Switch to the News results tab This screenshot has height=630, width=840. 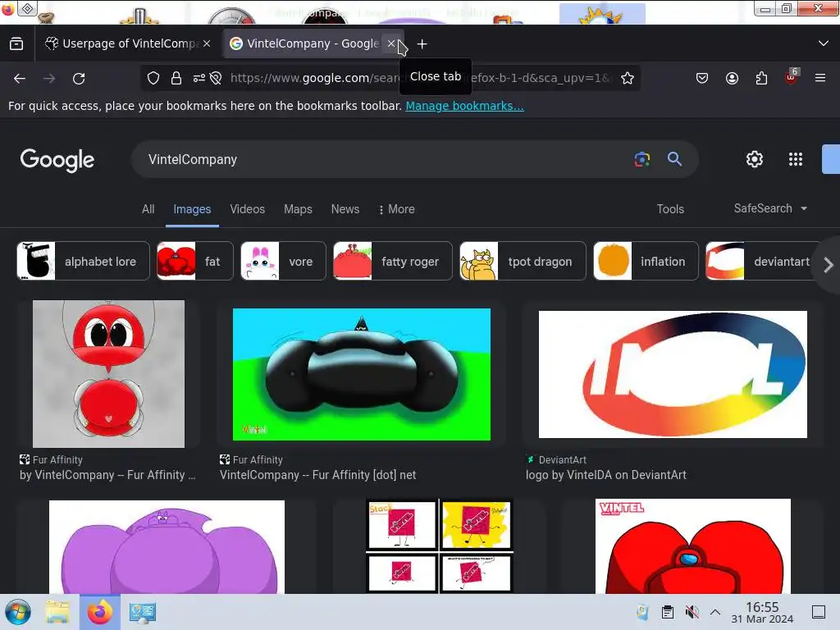tap(345, 209)
